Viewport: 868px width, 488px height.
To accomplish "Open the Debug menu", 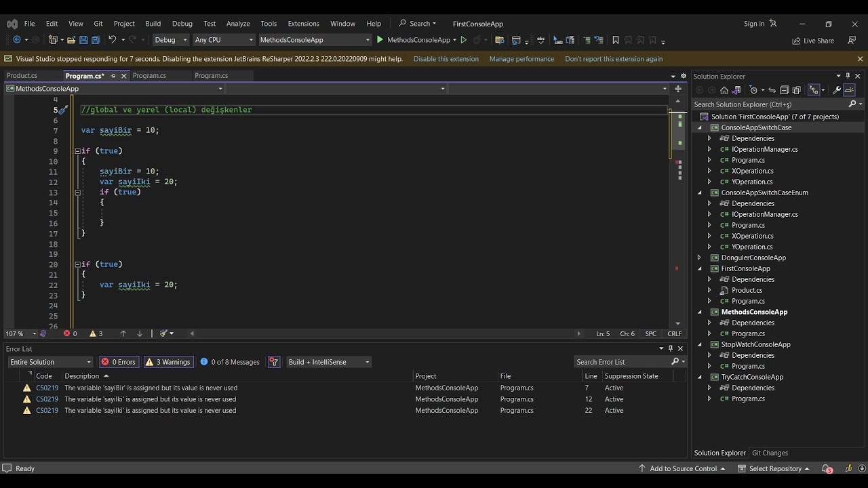I will (182, 24).
